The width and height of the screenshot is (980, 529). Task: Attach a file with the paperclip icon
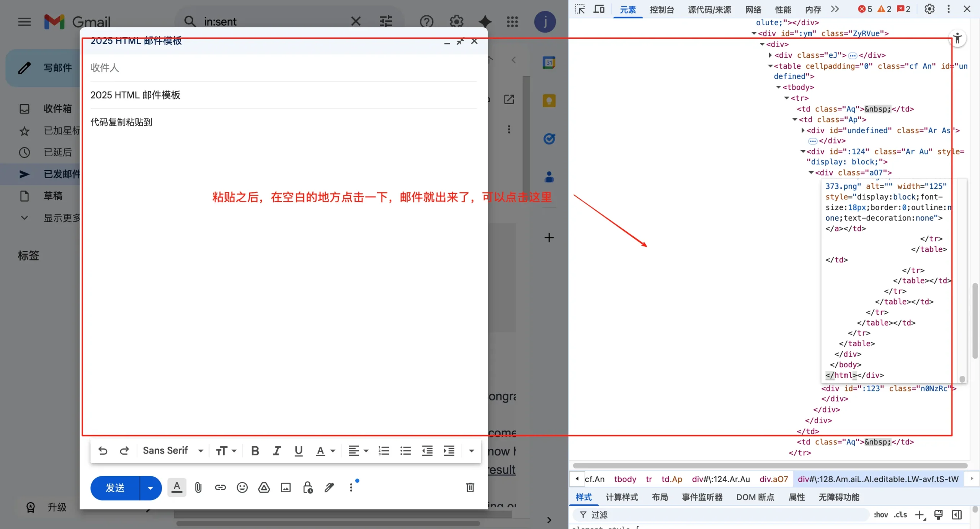pos(198,487)
